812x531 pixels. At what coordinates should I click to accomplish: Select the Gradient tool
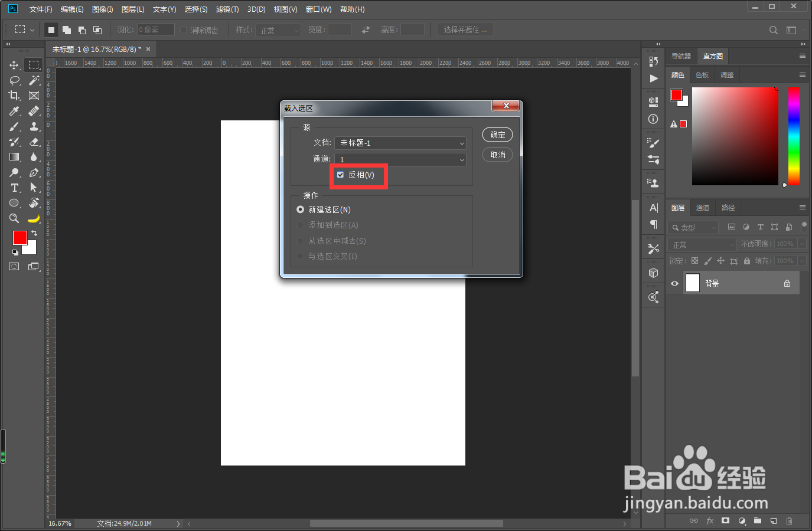(x=14, y=157)
